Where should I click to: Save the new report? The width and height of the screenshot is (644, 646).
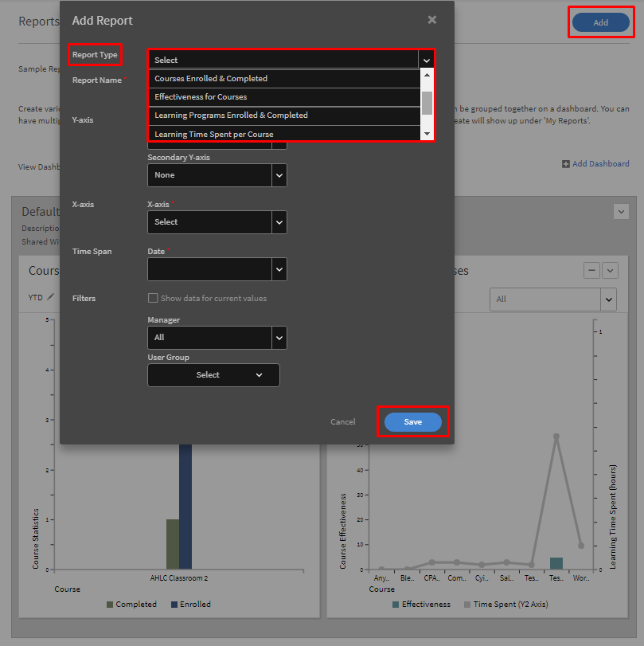[412, 422]
